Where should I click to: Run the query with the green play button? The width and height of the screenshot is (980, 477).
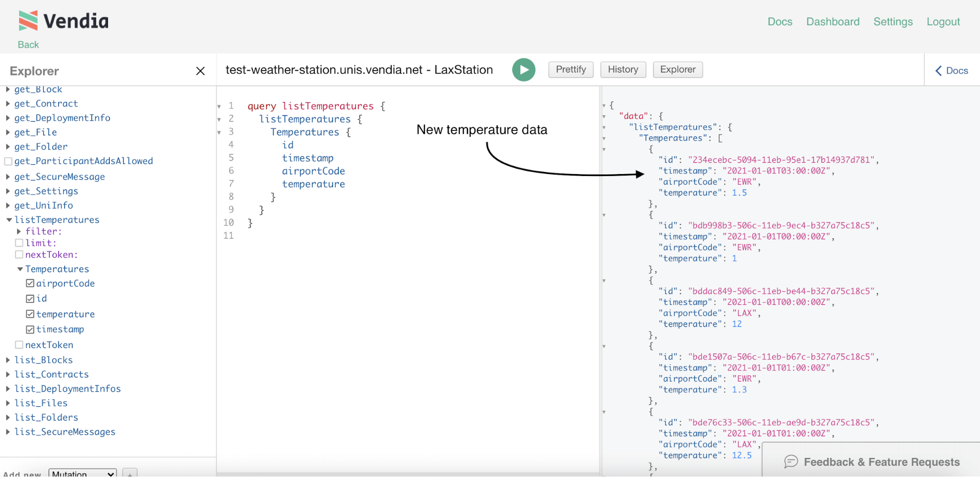pyautogui.click(x=524, y=70)
